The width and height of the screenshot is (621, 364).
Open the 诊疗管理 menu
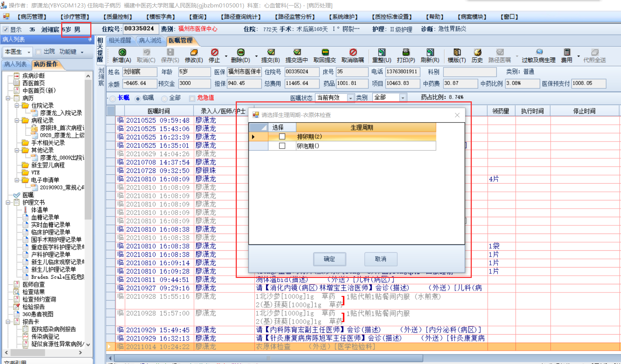(x=75, y=17)
